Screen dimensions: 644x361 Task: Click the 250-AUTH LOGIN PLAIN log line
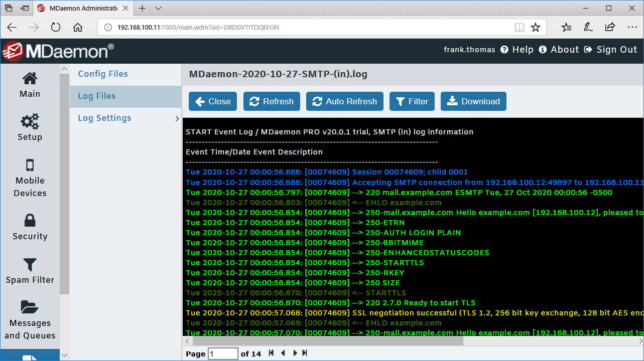[323, 233]
